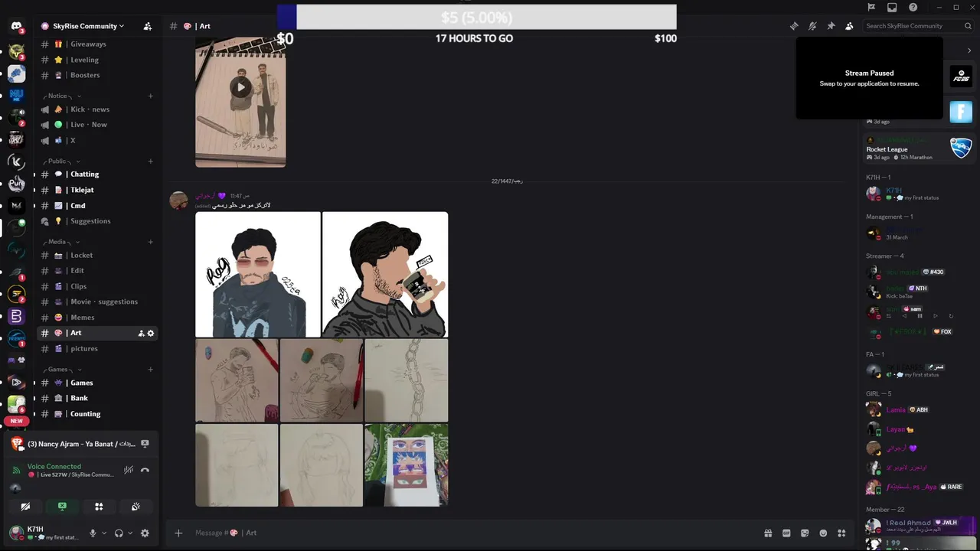980x551 pixels.
Task: Open the Help question mark icon
Action: [913, 7]
